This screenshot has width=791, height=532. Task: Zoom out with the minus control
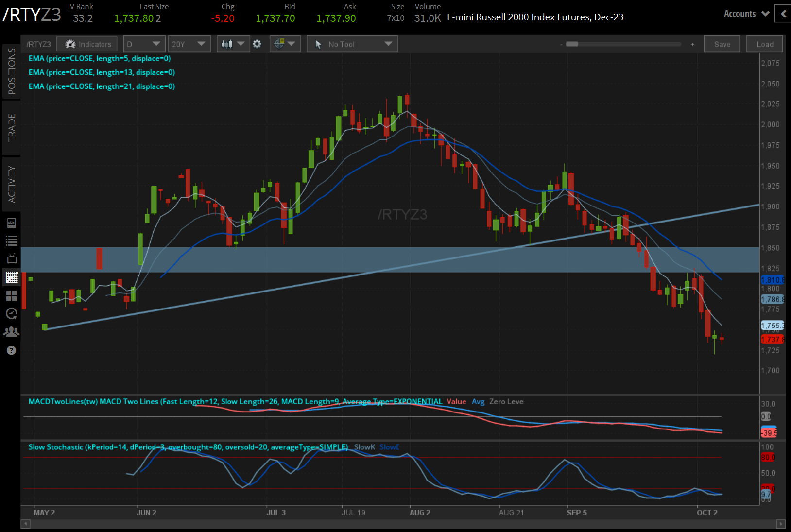tap(561, 44)
